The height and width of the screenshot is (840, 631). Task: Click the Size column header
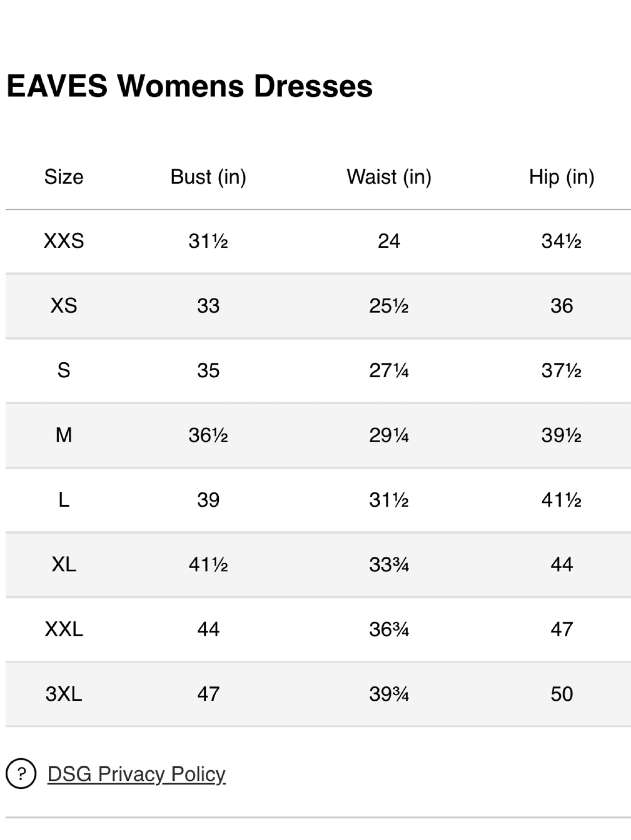click(x=64, y=176)
